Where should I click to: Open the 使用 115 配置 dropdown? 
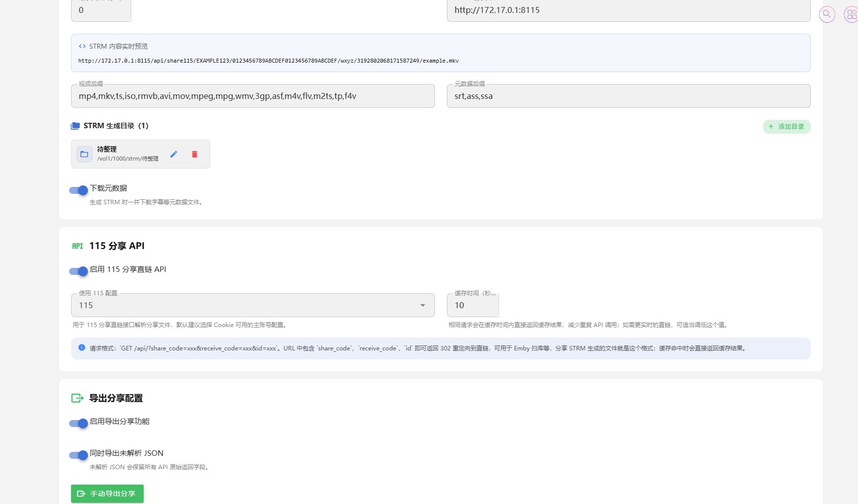click(253, 305)
